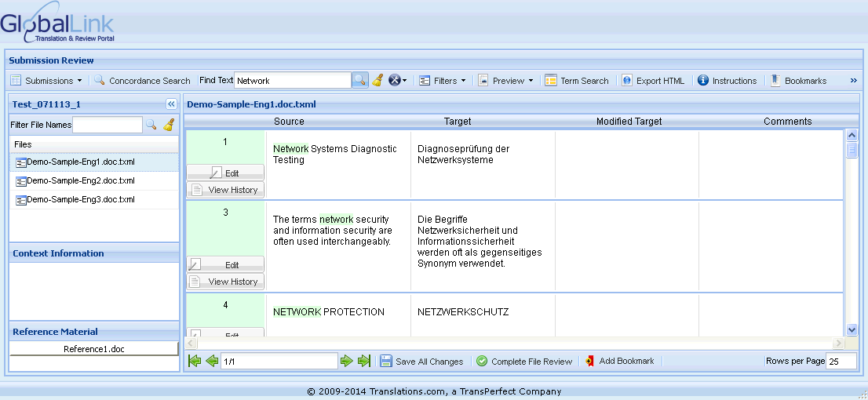Viewport: 868px width, 400px height.
Task: Search file names with magnifier icon
Action: 151,125
